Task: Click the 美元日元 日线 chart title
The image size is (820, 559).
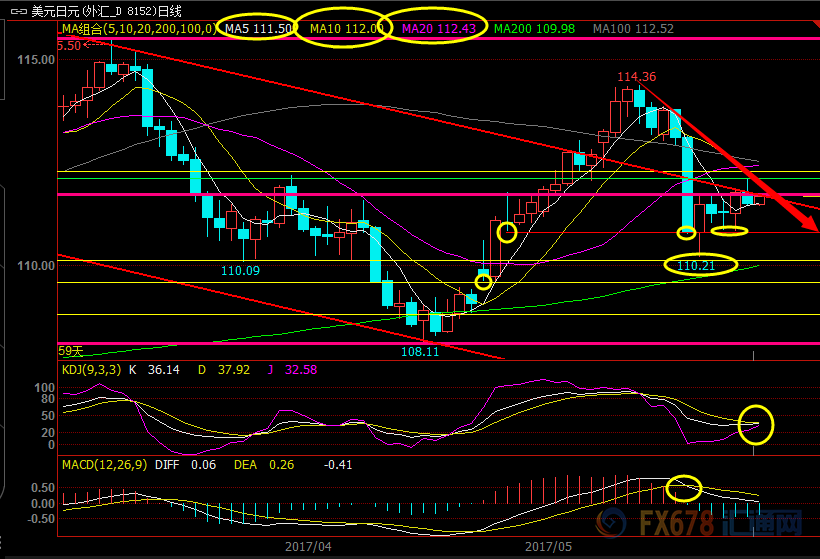Action: coord(106,11)
